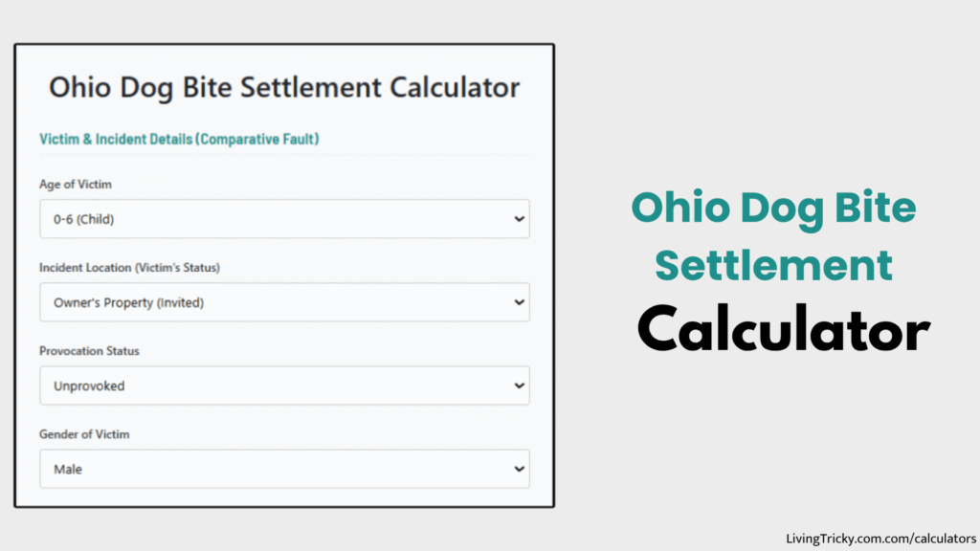Open the Provocation Status dropdown
980x551 pixels.
click(x=283, y=386)
